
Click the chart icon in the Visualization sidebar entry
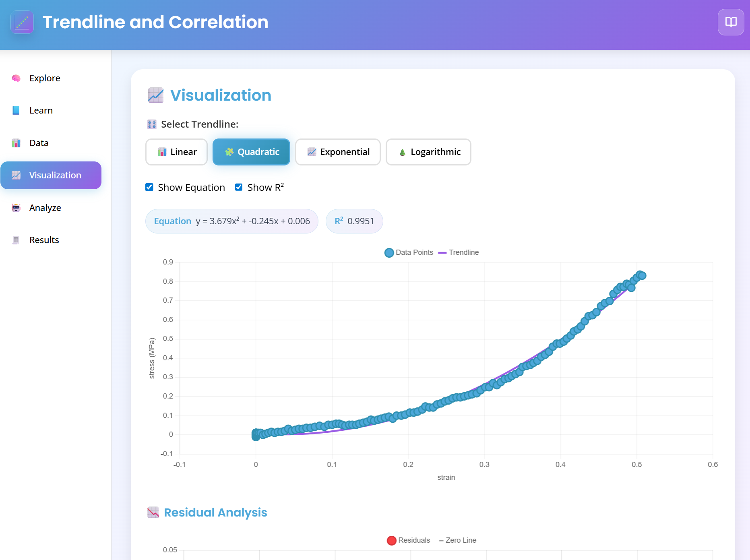16,175
